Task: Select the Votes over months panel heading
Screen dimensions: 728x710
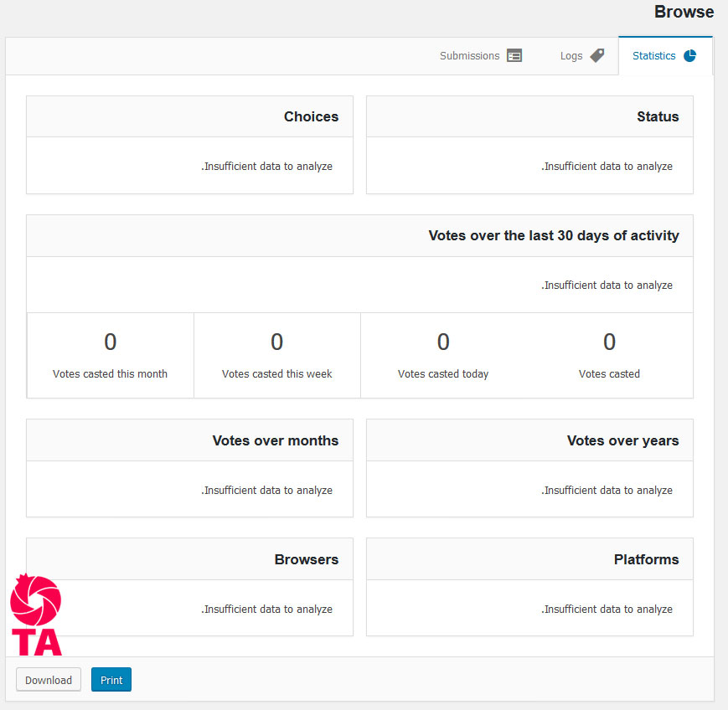Action: click(x=276, y=441)
